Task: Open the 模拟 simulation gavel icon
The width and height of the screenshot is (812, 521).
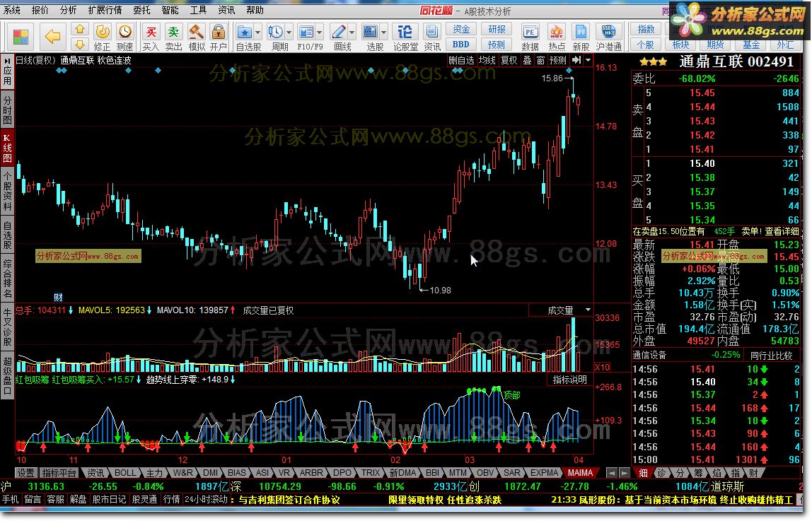Action: click(x=196, y=37)
